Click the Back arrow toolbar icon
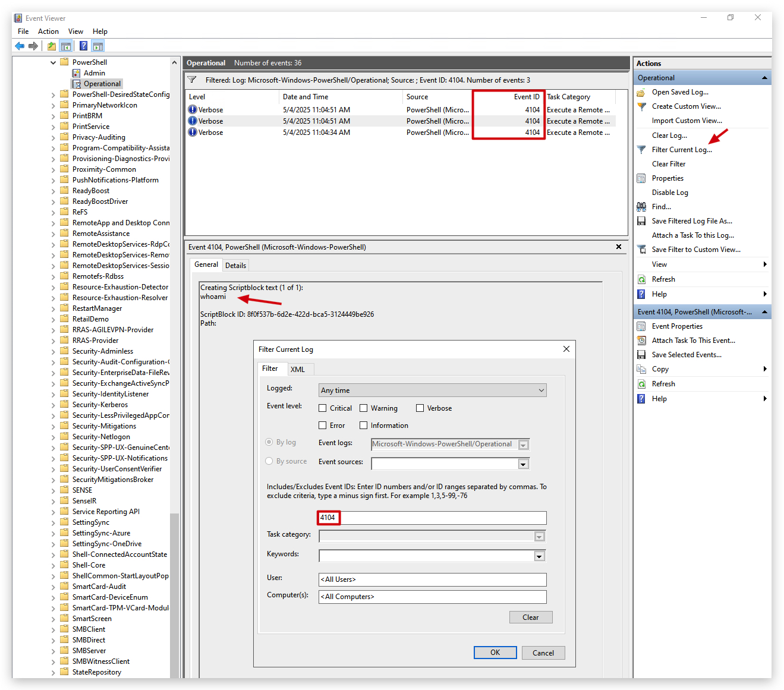Image resolution: width=784 pixels, height=690 pixels. [x=20, y=46]
